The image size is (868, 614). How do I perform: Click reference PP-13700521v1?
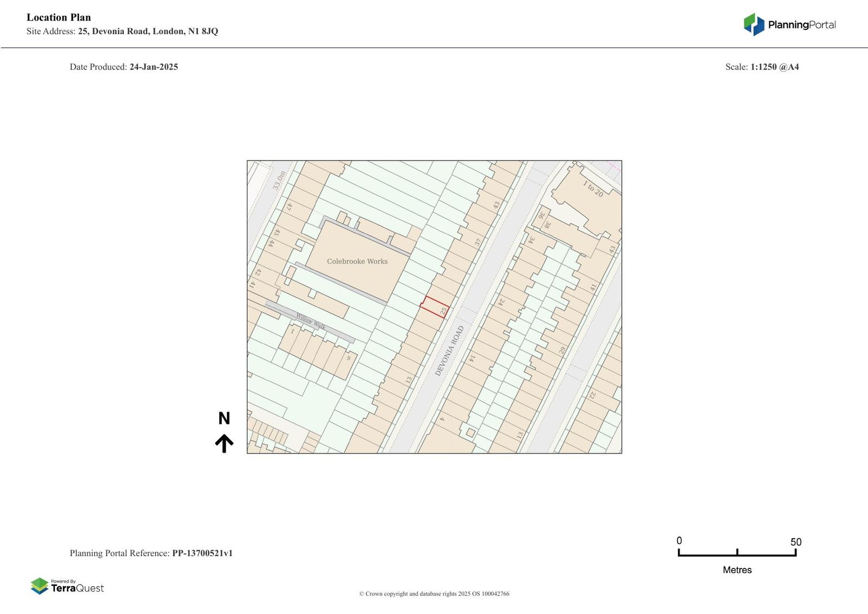pos(202,553)
